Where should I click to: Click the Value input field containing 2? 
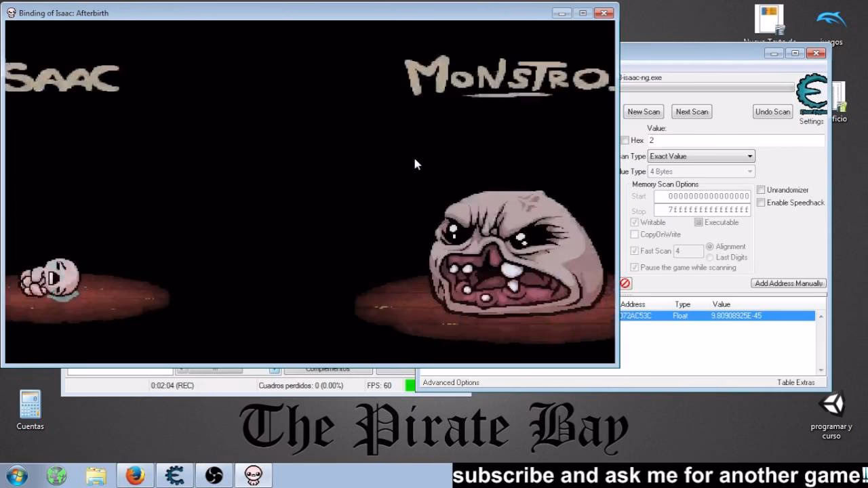[x=736, y=140]
